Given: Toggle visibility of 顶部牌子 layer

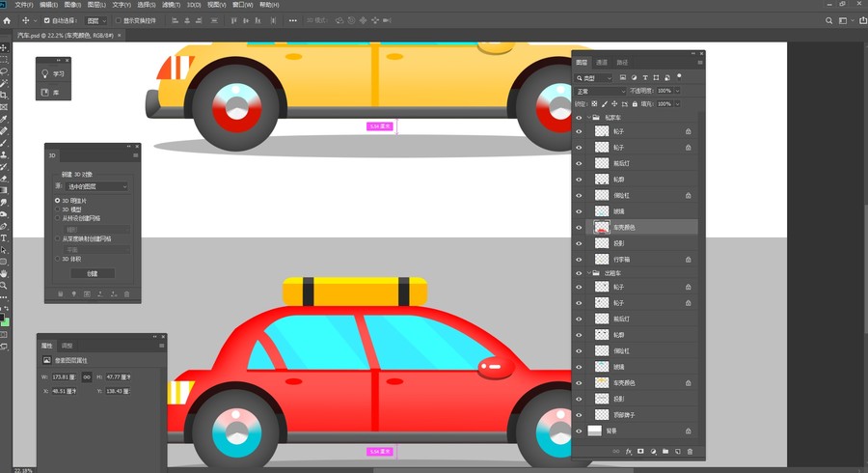Looking at the screenshot, I should pos(579,415).
